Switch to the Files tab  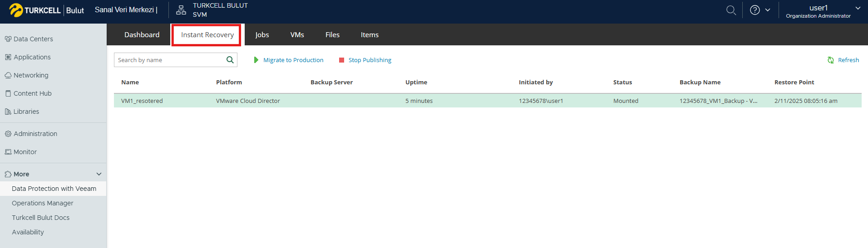click(332, 35)
